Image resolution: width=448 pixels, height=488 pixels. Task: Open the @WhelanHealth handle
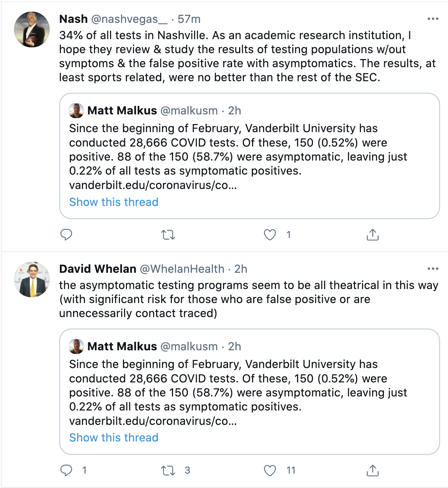[182, 269]
